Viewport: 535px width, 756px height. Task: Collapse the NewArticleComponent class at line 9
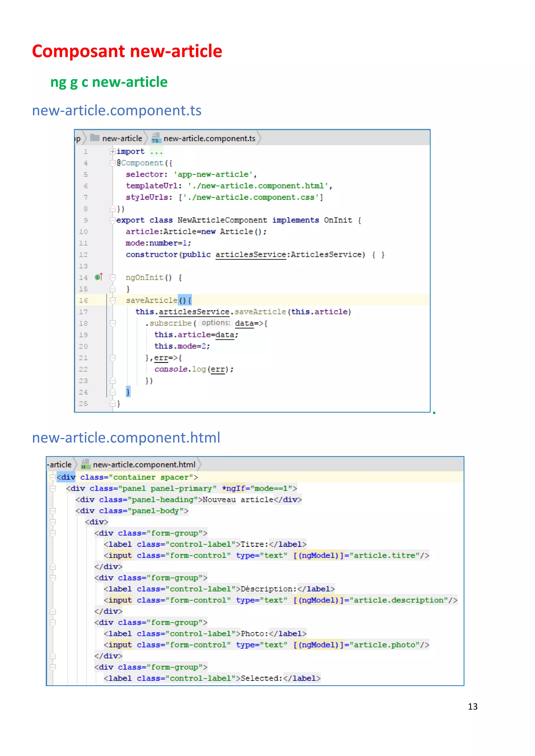click(113, 220)
